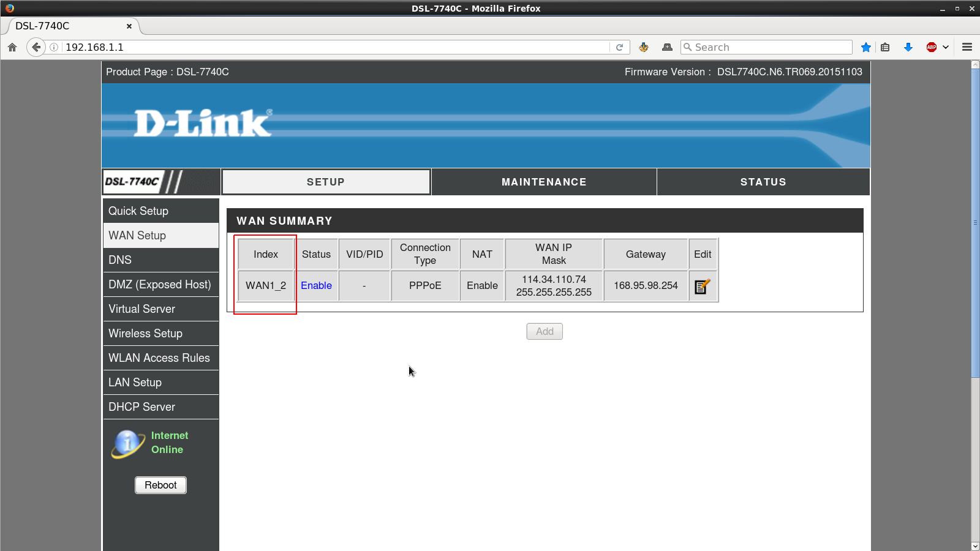Click the WAN IP 114.34.110.74 cell

pos(554,285)
